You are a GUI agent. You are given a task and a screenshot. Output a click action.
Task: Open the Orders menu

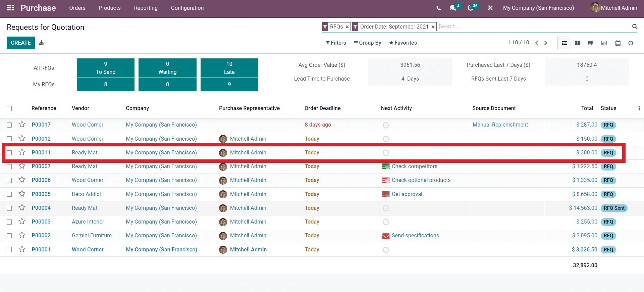point(77,8)
